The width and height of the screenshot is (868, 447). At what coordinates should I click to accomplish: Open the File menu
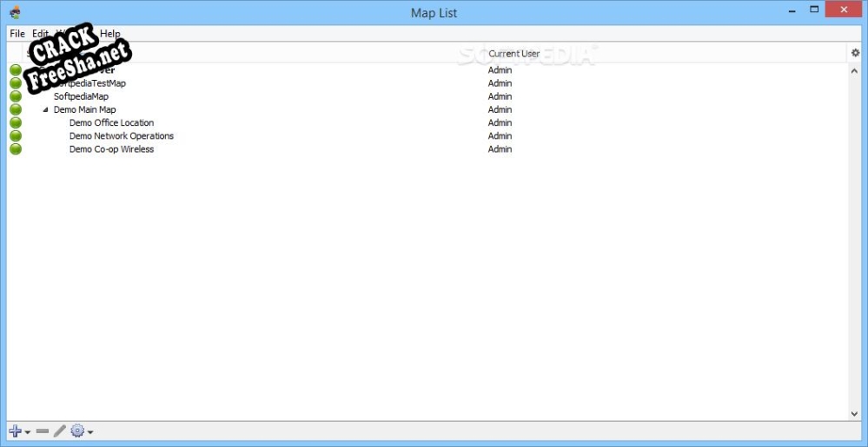pos(17,34)
